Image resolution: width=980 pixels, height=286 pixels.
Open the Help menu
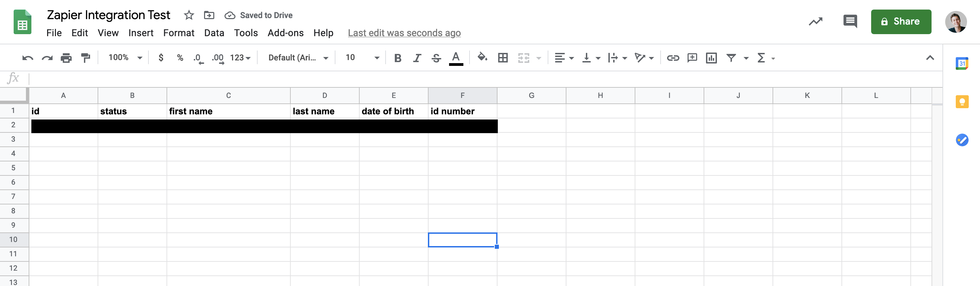pos(323,33)
